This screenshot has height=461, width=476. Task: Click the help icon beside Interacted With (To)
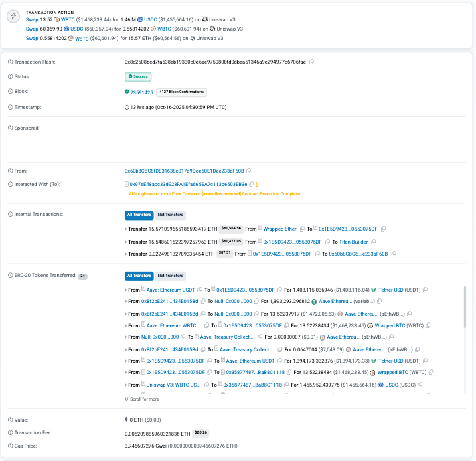coord(10,184)
